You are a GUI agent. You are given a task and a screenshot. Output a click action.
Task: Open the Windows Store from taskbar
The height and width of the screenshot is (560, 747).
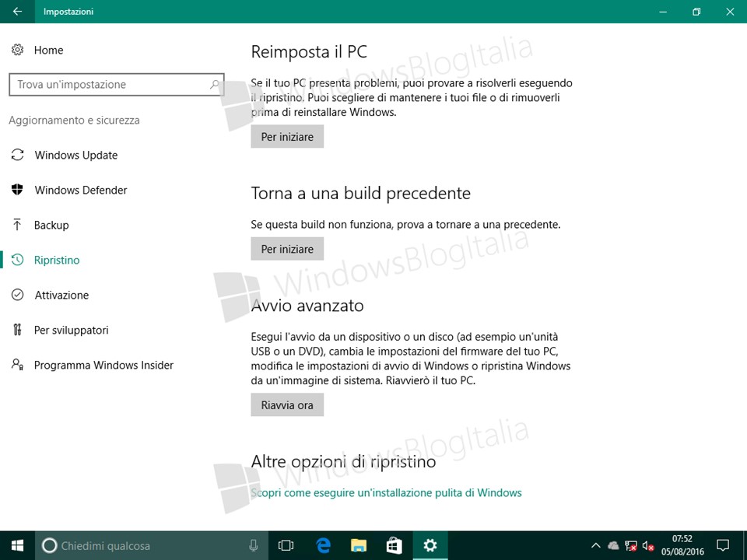coord(394,546)
